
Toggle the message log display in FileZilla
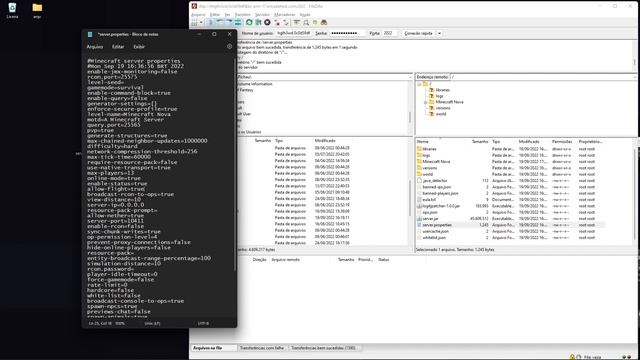pyautogui.click(x=211, y=22)
